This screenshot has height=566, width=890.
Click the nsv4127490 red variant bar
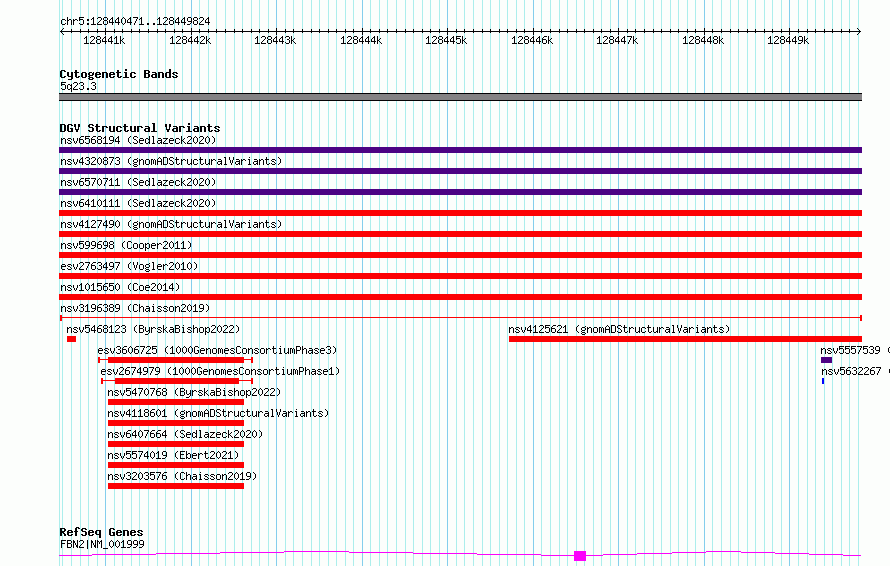click(x=460, y=234)
